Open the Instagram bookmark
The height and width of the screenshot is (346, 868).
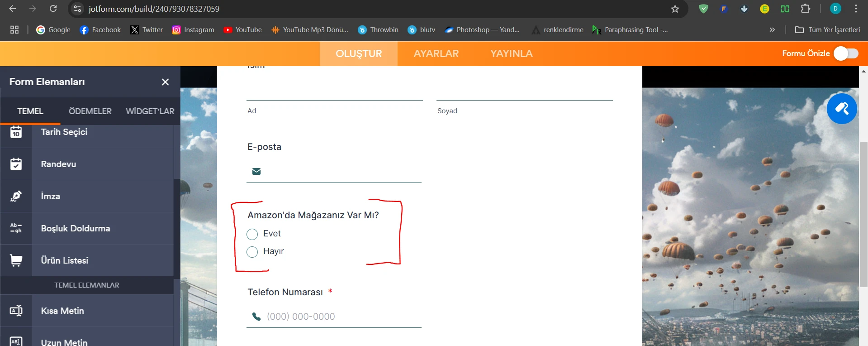193,30
